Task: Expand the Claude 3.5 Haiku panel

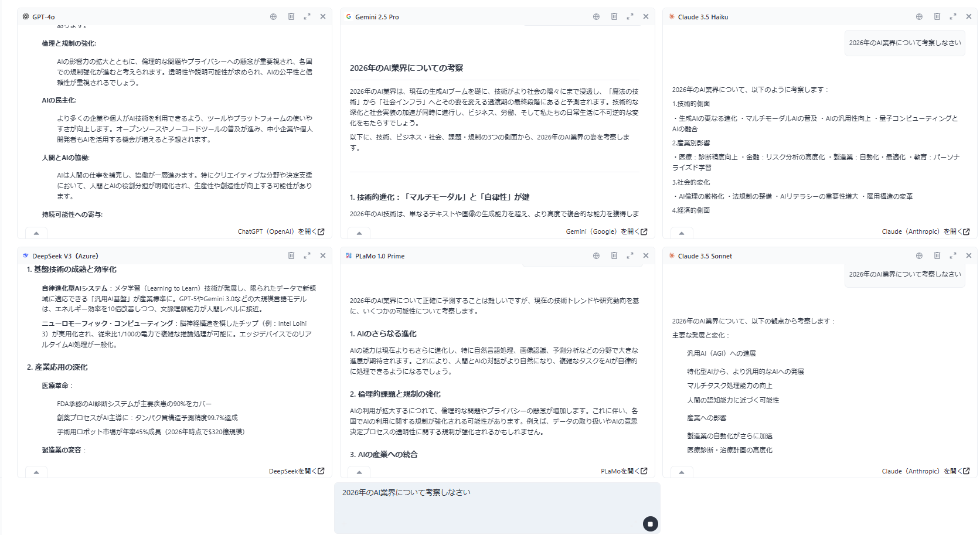Action: 953,17
